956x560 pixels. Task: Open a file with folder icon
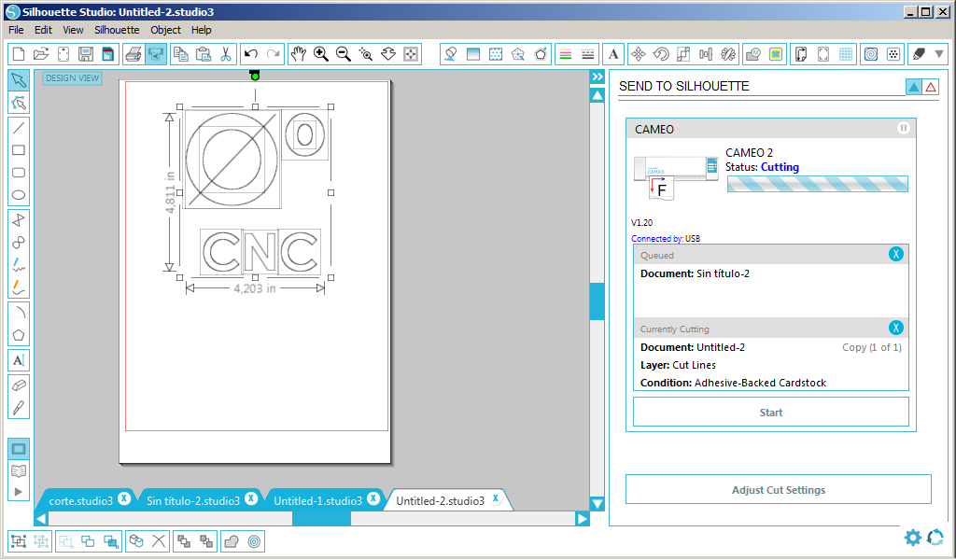coord(41,54)
